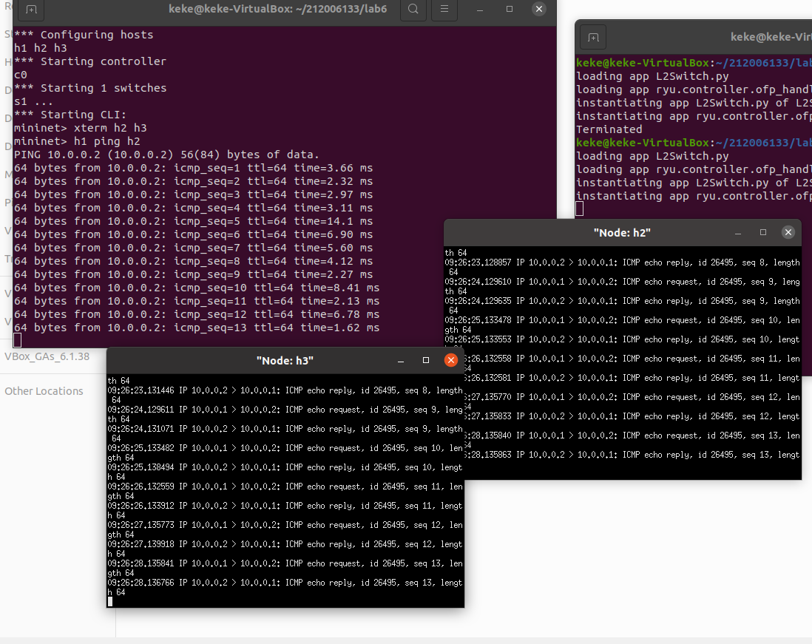The height and width of the screenshot is (644, 812).
Task: Minimize the Node: h2 window
Action: click(x=738, y=233)
